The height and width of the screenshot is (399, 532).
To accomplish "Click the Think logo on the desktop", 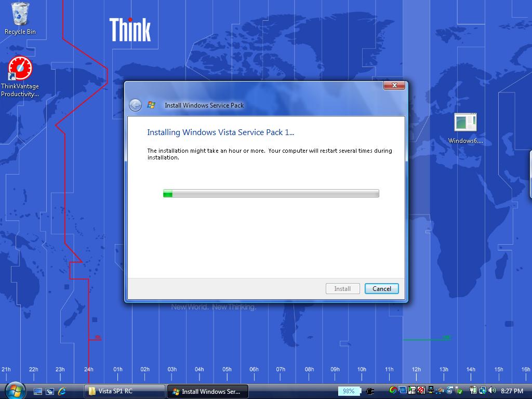I will coord(130,30).
